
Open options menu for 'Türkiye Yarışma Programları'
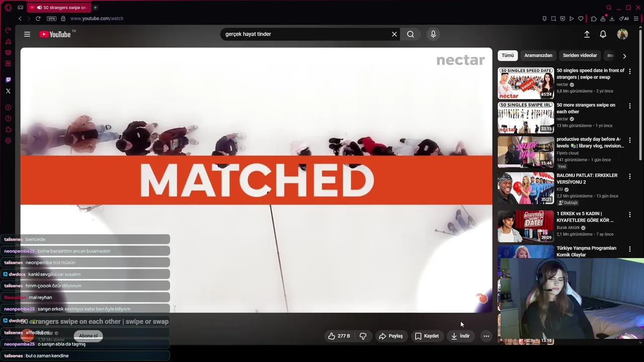click(x=629, y=249)
